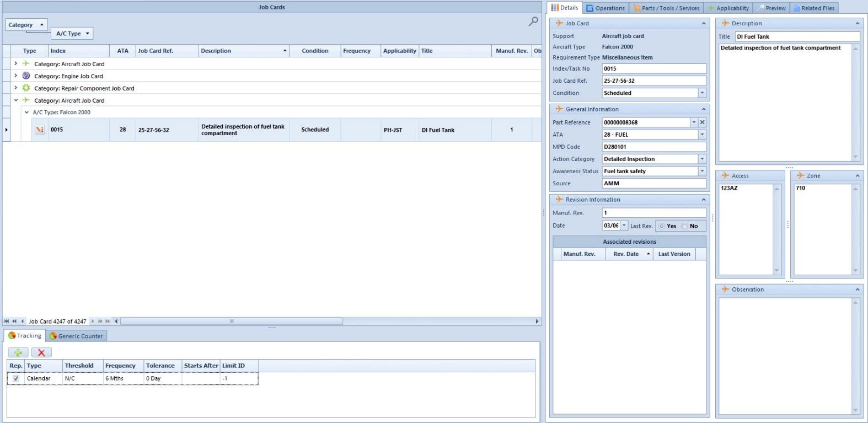Collapse the A/C Type: Falcon 2000 group
The image size is (868, 423).
coord(26,112)
